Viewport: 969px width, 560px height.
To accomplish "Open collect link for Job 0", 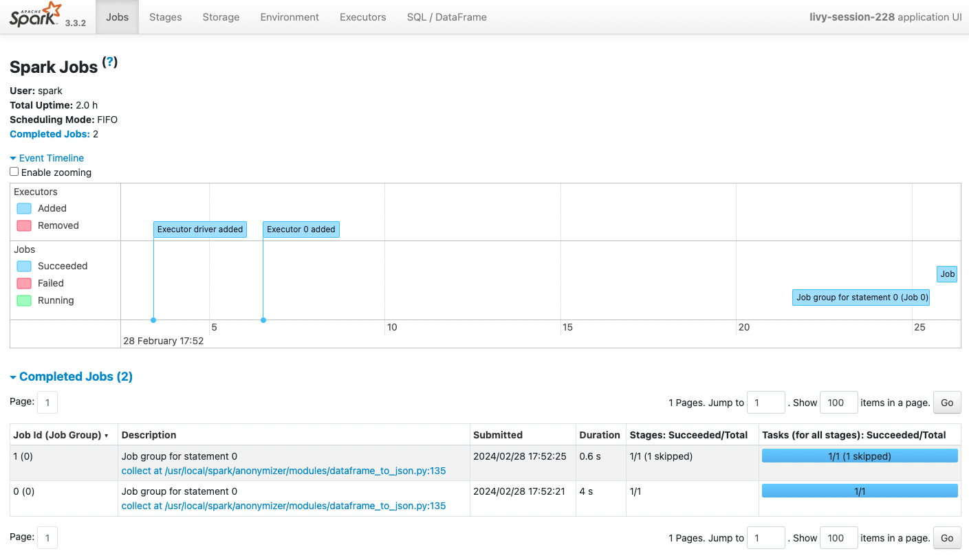I will (283, 506).
